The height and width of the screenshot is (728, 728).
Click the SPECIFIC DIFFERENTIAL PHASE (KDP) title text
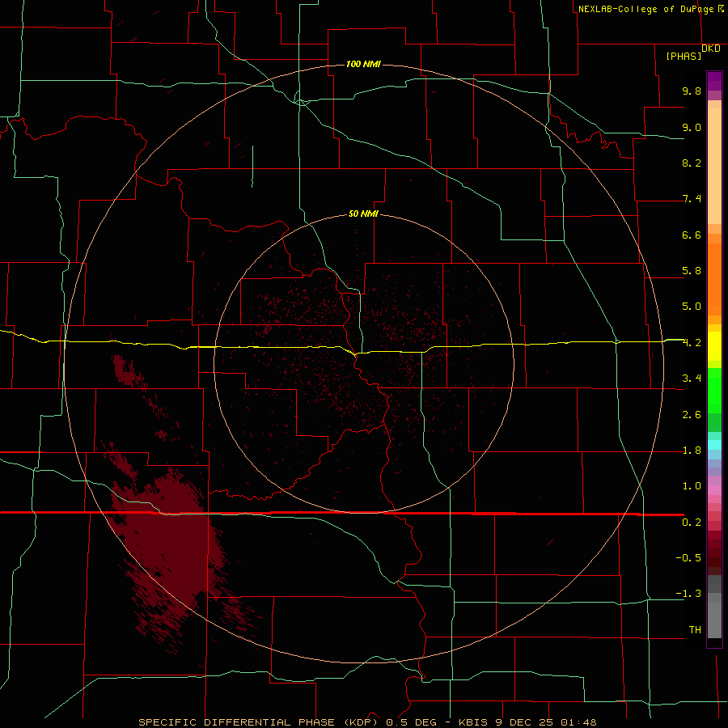click(259, 722)
